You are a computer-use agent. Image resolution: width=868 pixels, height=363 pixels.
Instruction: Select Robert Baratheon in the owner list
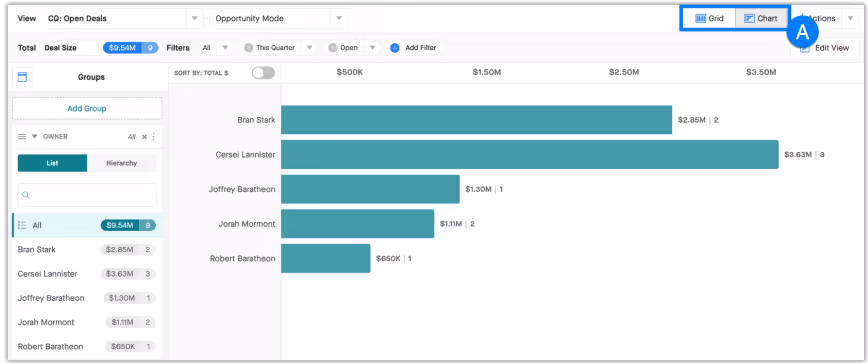point(87,346)
